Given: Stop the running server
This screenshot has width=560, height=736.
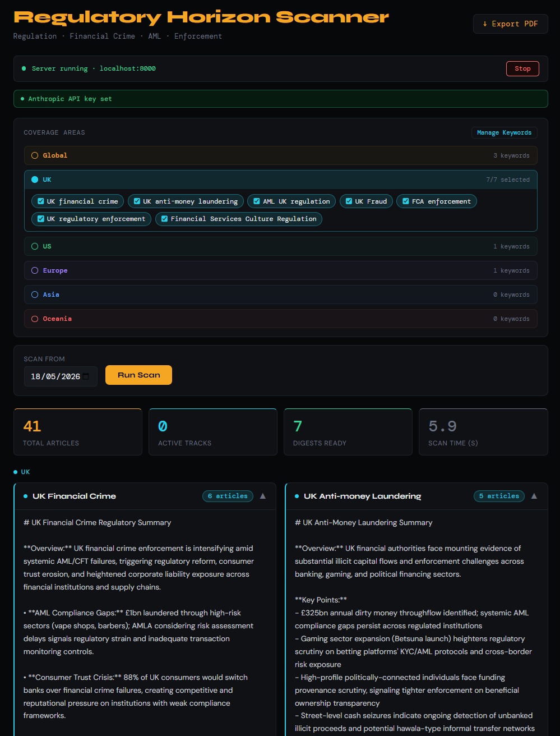Looking at the screenshot, I should point(522,68).
